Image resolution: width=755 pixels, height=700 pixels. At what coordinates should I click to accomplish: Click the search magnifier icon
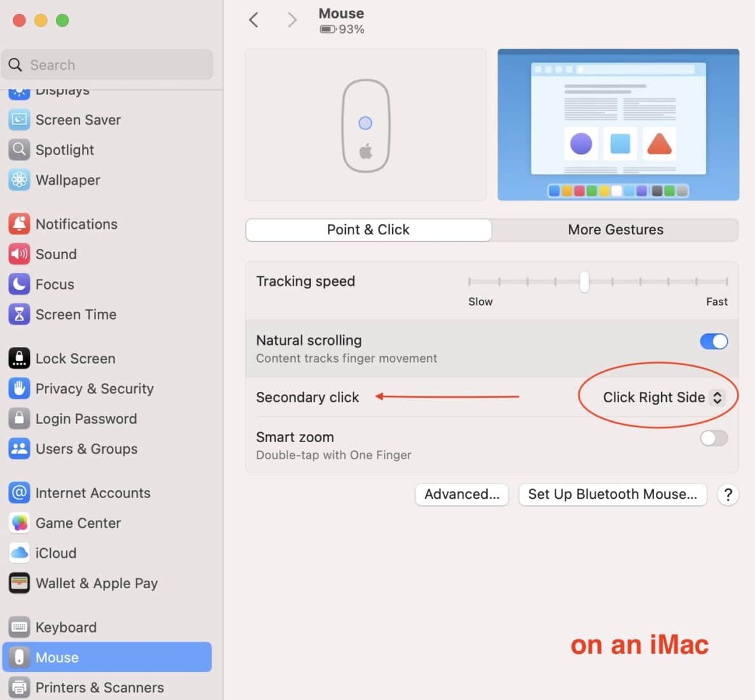pos(15,65)
